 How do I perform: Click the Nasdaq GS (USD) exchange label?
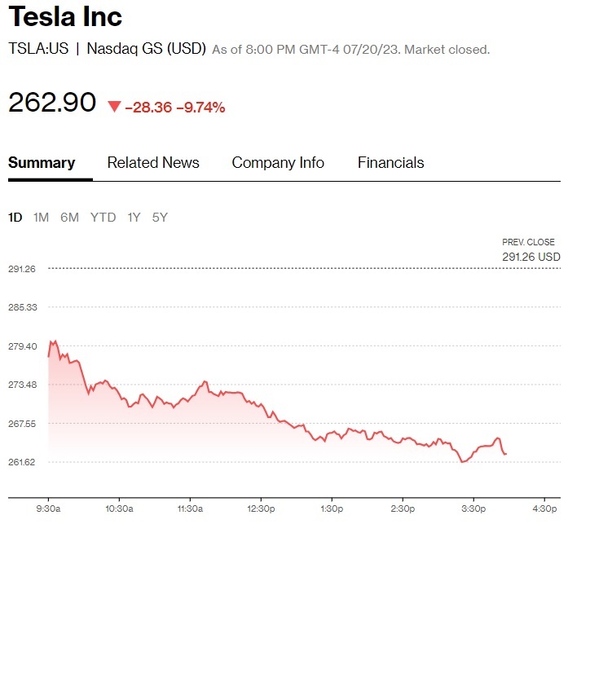146,49
